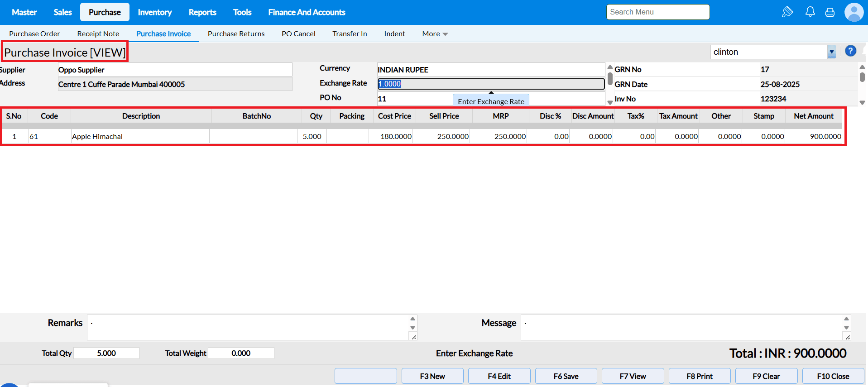Click the Exchange Rate input field
This screenshot has height=387, width=868.
[x=491, y=84]
